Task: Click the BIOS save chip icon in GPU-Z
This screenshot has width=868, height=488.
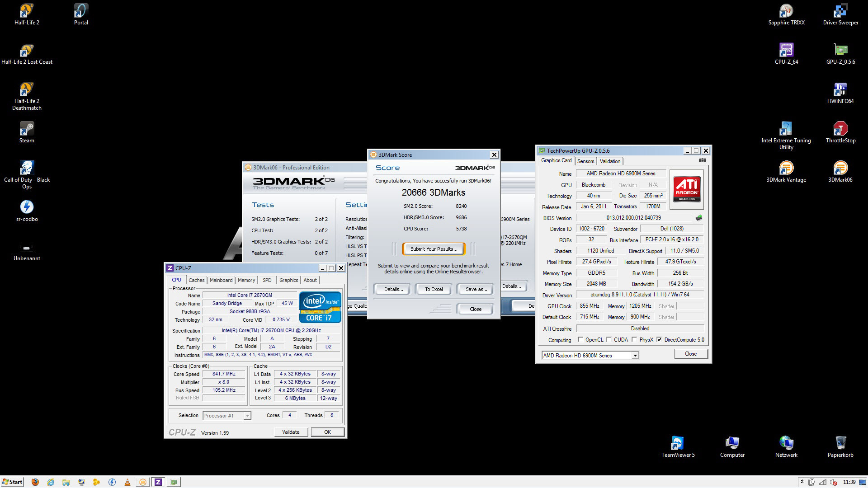Action: pos(699,218)
